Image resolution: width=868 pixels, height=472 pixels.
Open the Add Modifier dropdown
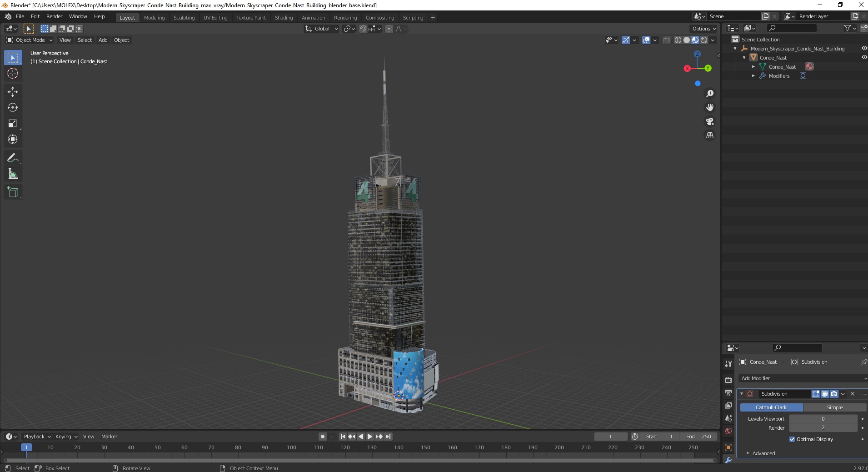tap(803, 378)
